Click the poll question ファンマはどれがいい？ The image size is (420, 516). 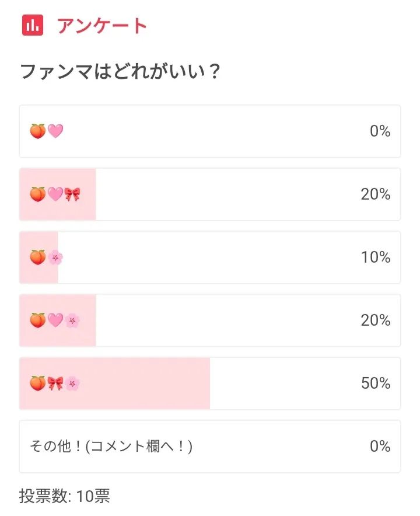[x=120, y=72]
